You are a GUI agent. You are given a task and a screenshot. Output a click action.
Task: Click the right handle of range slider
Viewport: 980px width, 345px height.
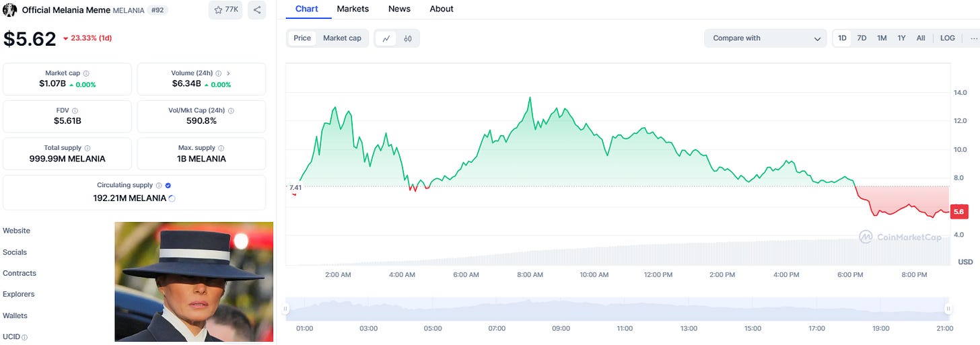[x=948, y=309]
